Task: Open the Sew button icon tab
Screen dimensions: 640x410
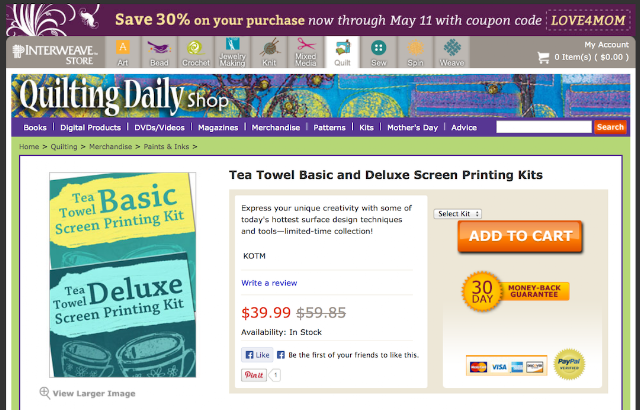Action: pyautogui.click(x=379, y=53)
